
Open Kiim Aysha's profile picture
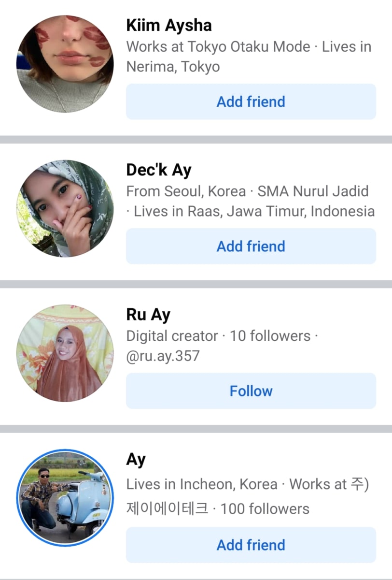pos(65,64)
